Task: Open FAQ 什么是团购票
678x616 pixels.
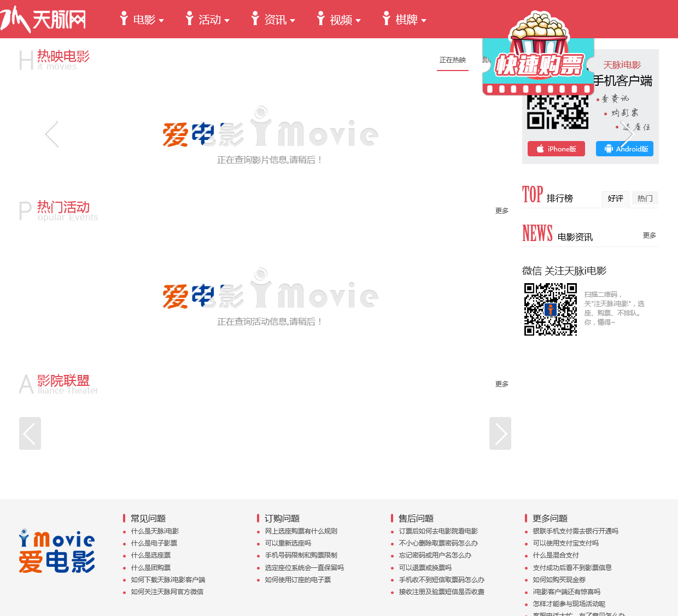Action: tap(151, 568)
